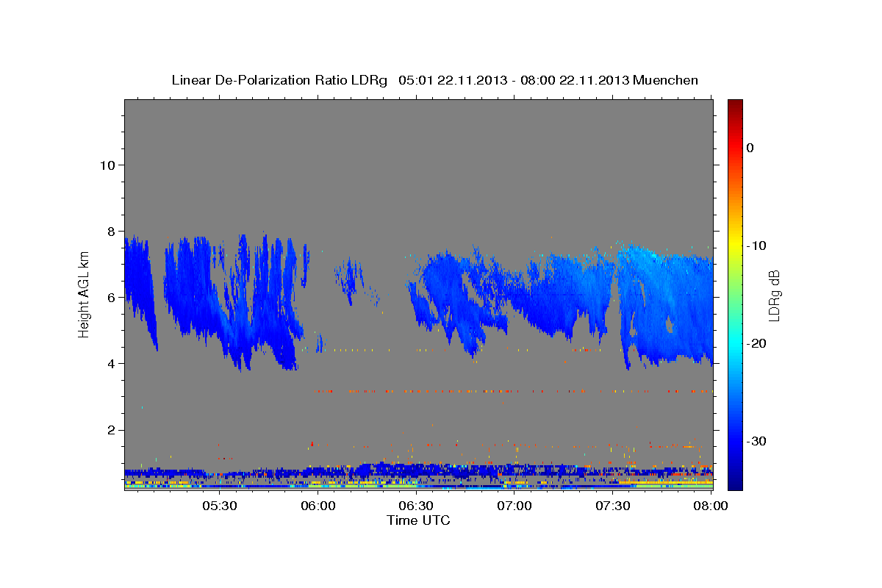Click the height tick label '8'

point(112,231)
